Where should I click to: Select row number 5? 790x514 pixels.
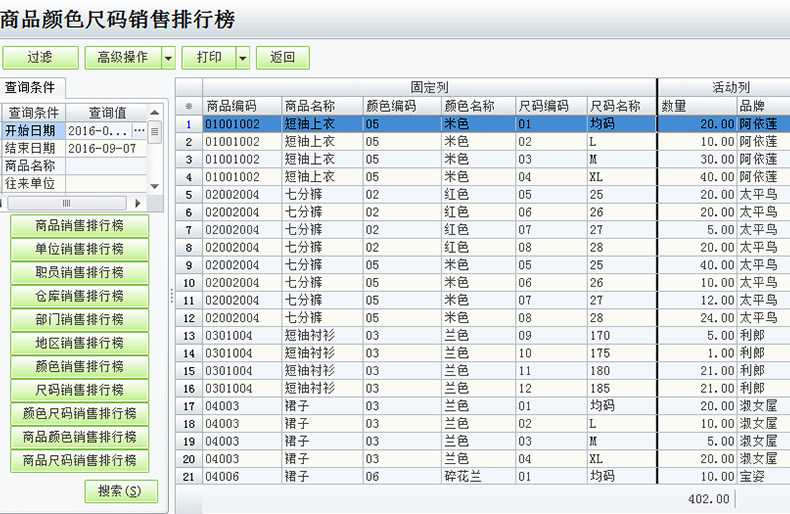tap(189, 195)
